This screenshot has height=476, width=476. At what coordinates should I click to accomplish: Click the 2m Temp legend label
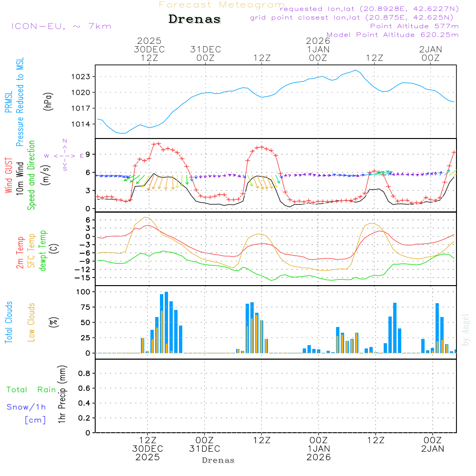[20, 252]
